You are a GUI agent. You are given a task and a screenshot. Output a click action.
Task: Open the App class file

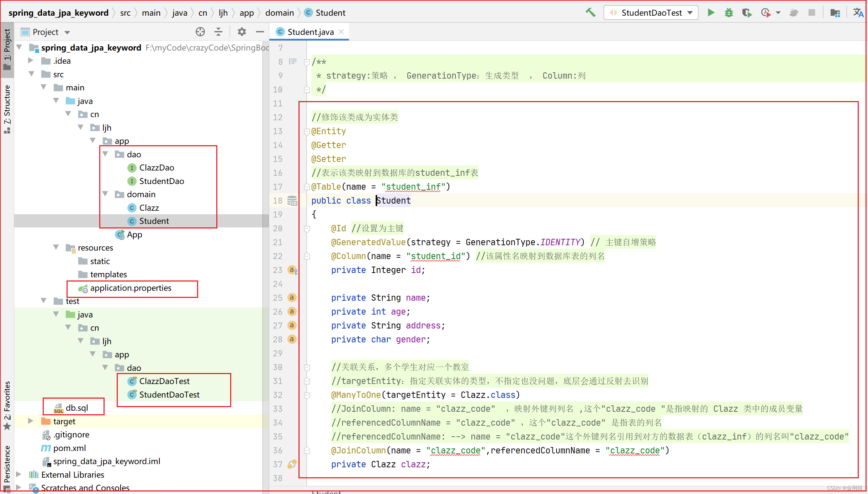pos(134,235)
